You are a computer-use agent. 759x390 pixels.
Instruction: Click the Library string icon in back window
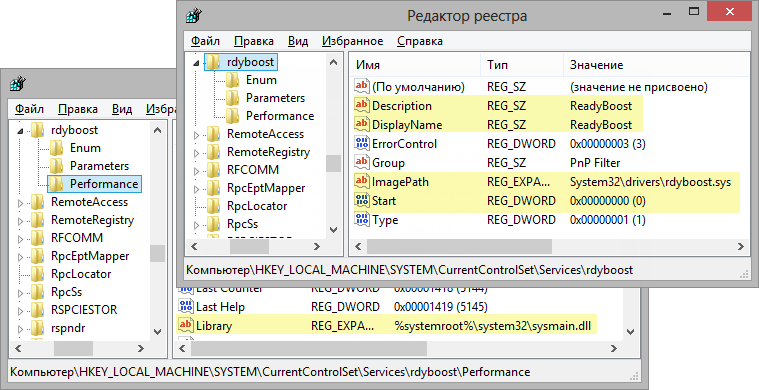186,325
